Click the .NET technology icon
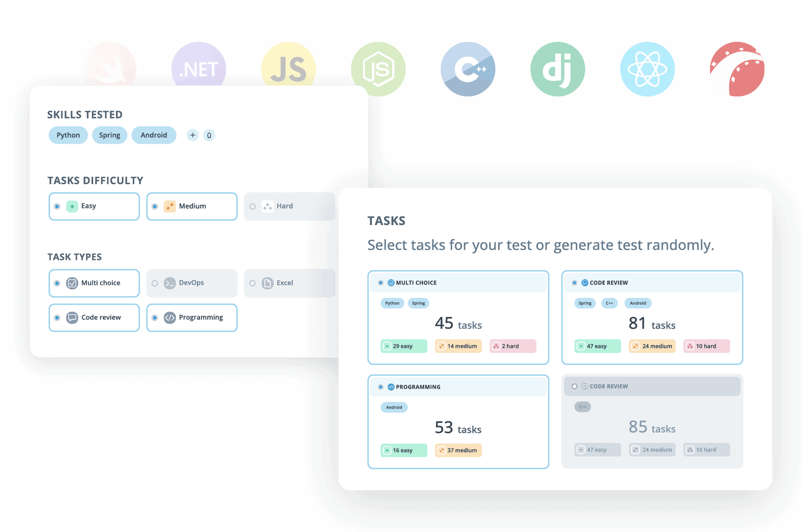This screenshot has height=532, width=802. click(x=199, y=64)
